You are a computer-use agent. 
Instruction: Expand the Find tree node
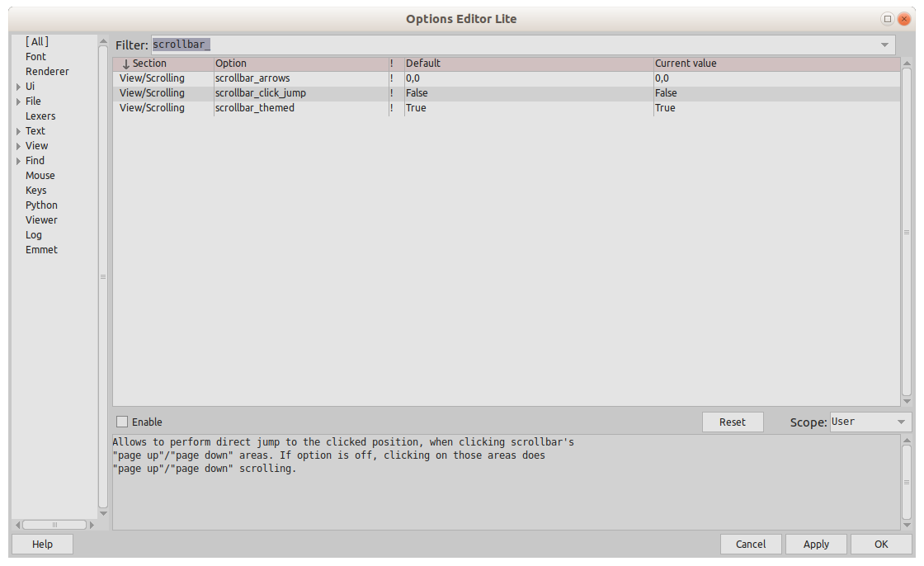point(19,161)
